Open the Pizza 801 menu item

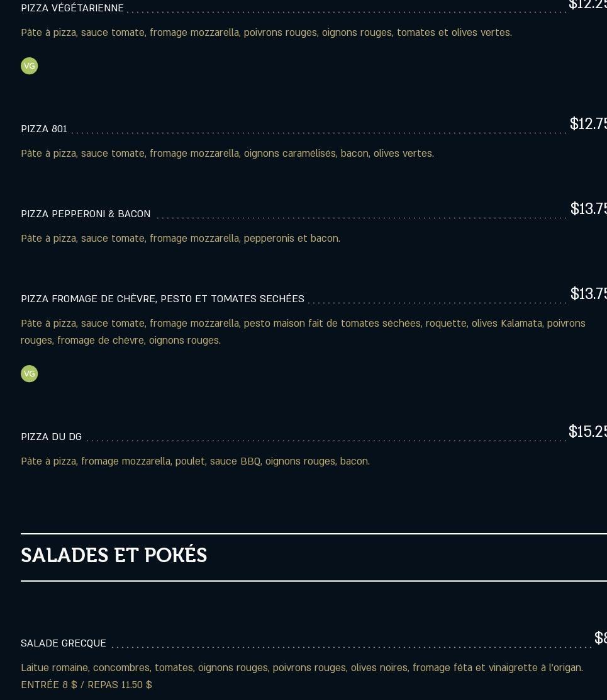44,129
